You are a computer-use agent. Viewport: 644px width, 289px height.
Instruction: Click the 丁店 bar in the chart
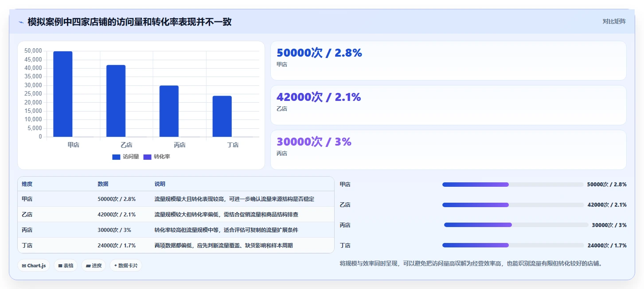pyautogui.click(x=222, y=116)
